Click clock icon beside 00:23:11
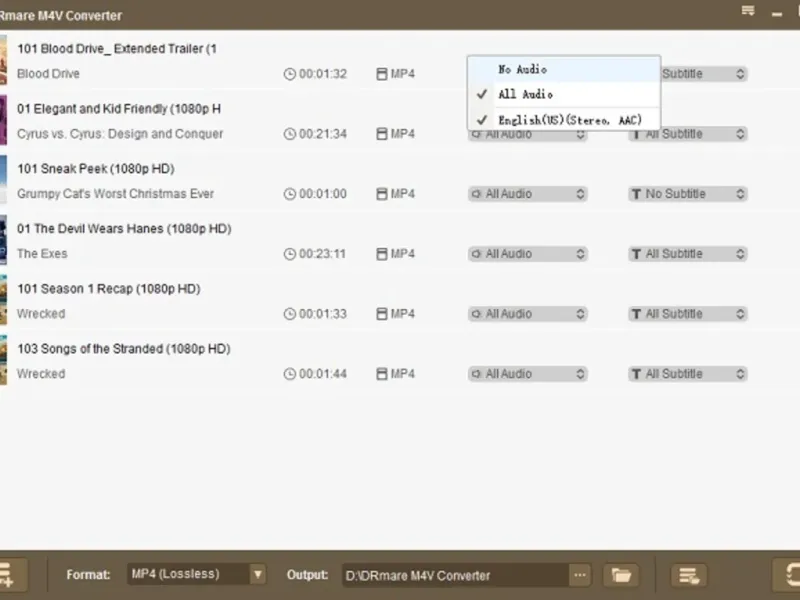800x600 pixels. point(290,254)
